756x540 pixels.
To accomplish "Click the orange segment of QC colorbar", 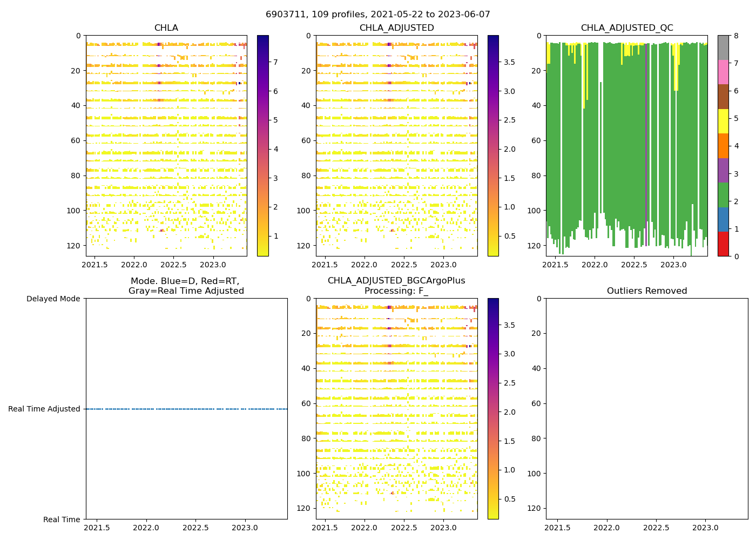I will click(x=723, y=146).
